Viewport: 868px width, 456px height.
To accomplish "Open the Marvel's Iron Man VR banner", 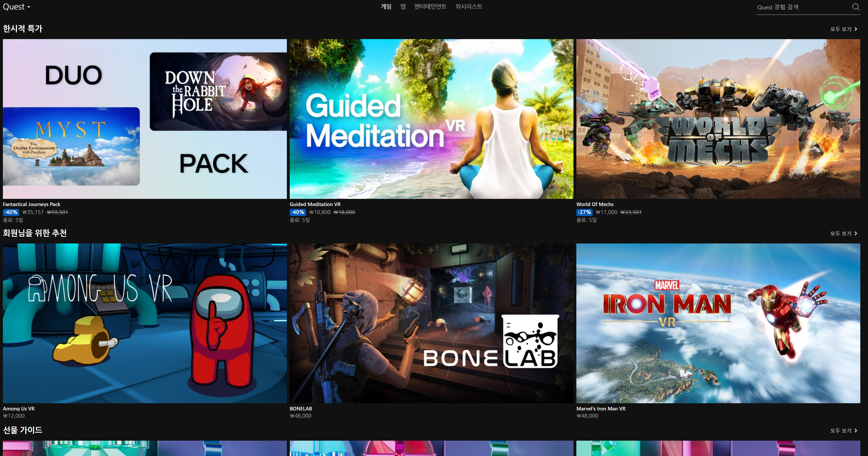I will click(718, 323).
